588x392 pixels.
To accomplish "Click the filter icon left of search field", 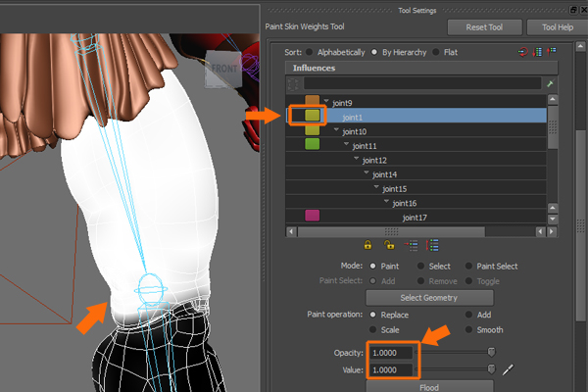I will [x=293, y=84].
